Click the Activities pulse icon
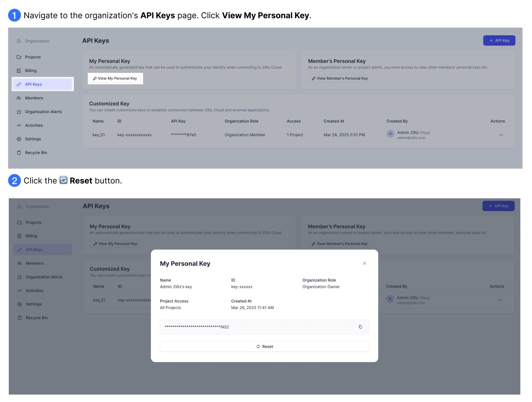532x402 pixels. click(19, 125)
